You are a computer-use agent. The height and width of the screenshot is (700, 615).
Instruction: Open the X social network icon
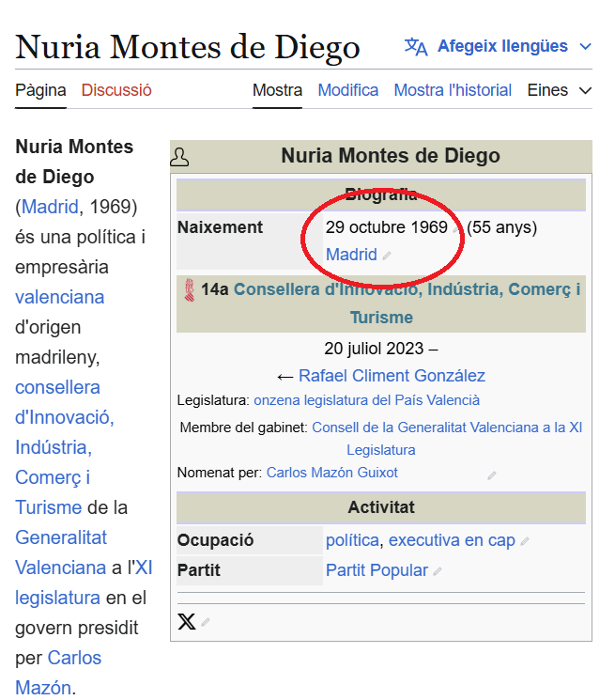[x=187, y=621]
